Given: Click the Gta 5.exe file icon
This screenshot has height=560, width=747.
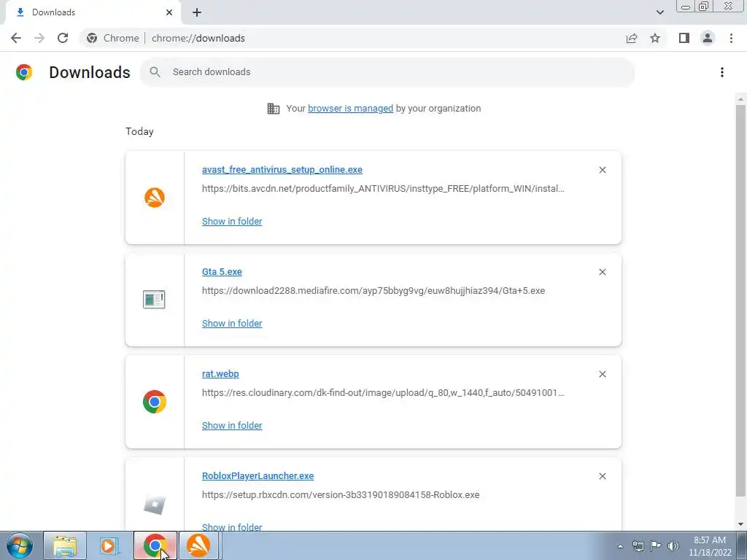Looking at the screenshot, I should click(154, 300).
